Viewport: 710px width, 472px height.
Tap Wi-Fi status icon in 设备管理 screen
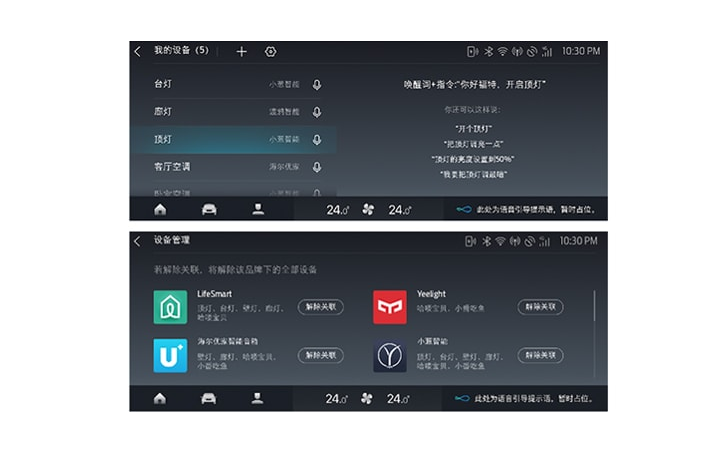click(x=500, y=241)
